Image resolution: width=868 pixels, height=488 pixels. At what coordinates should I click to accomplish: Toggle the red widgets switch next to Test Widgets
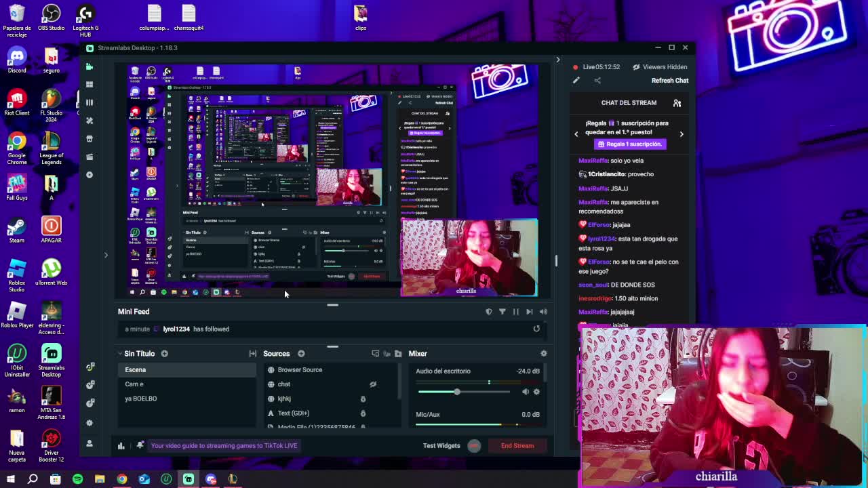coord(474,445)
